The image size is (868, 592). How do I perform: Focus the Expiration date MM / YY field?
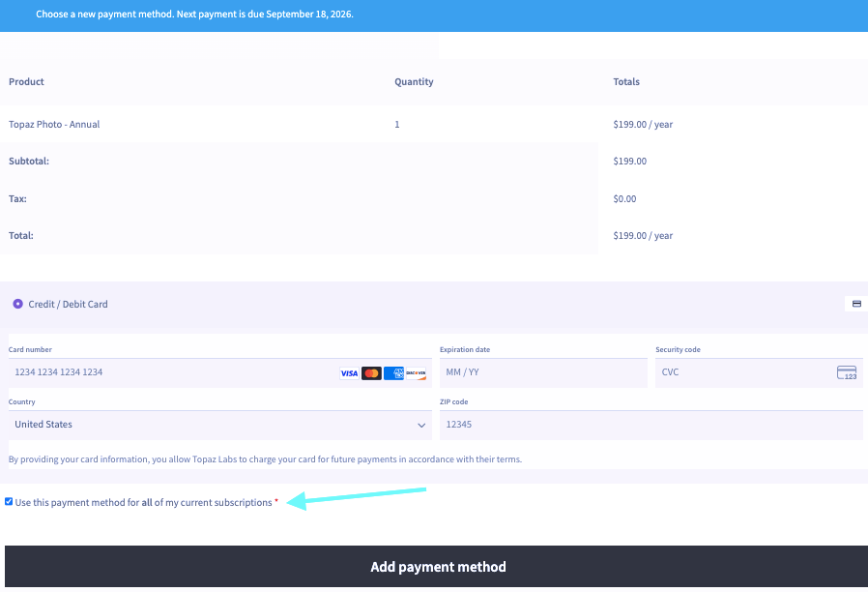click(543, 372)
